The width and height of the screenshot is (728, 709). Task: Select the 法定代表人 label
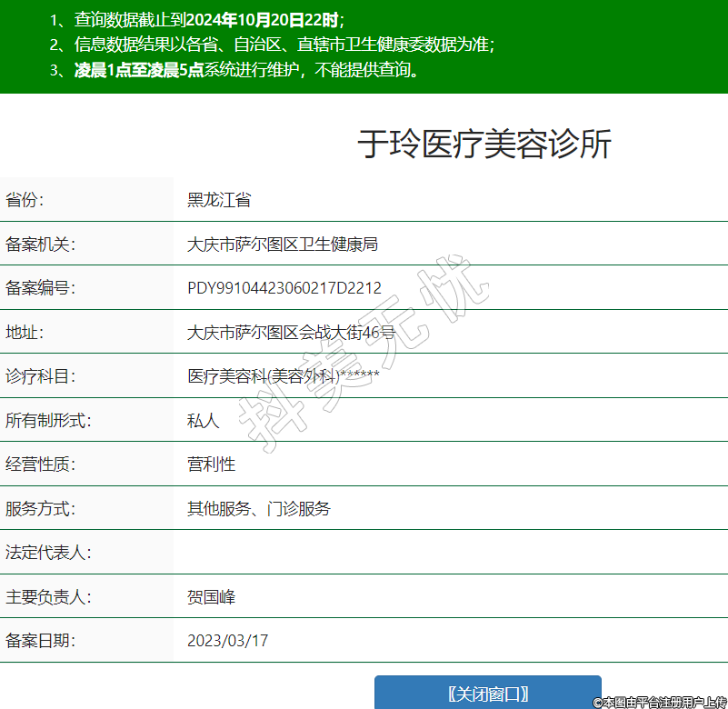click(x=48, y=553)
